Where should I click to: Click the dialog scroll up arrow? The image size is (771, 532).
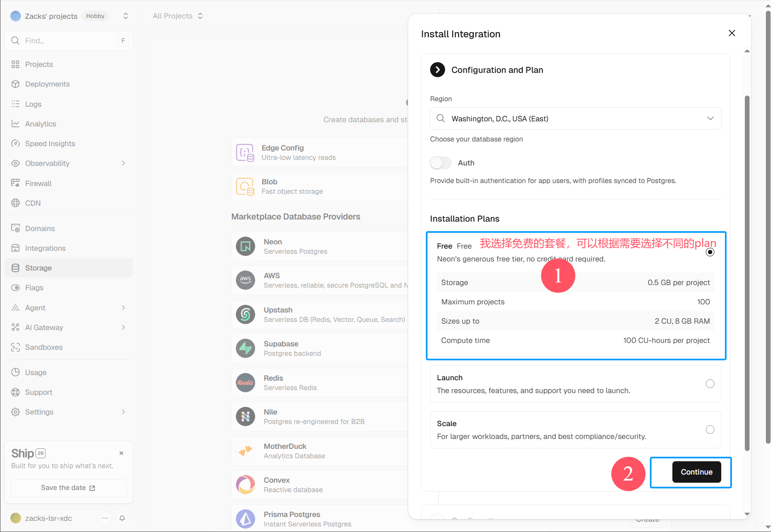point(747,51)
